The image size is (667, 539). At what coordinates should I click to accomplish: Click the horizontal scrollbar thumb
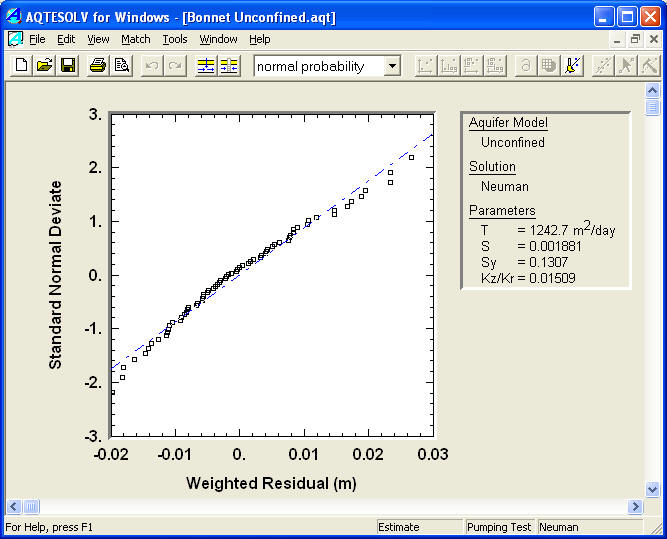pyautogui.click(x=31, y=506)
